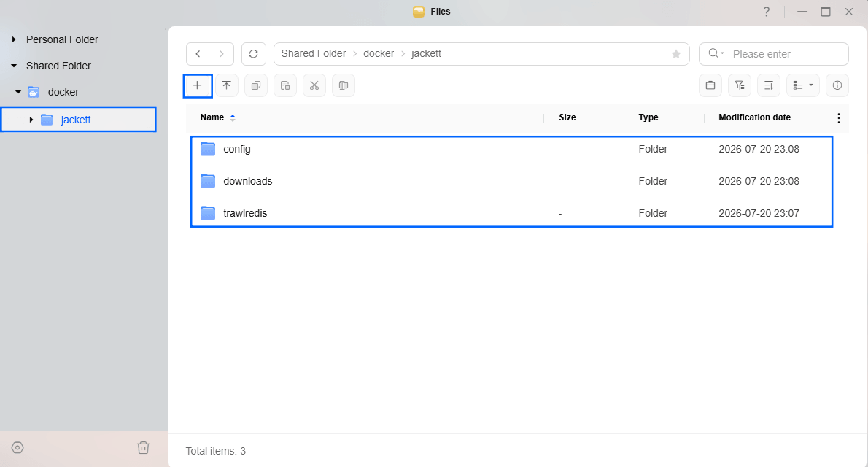This screenshot has width=868, height=467.
Task: Click the scissors cut icon
Action: point(314,86)
